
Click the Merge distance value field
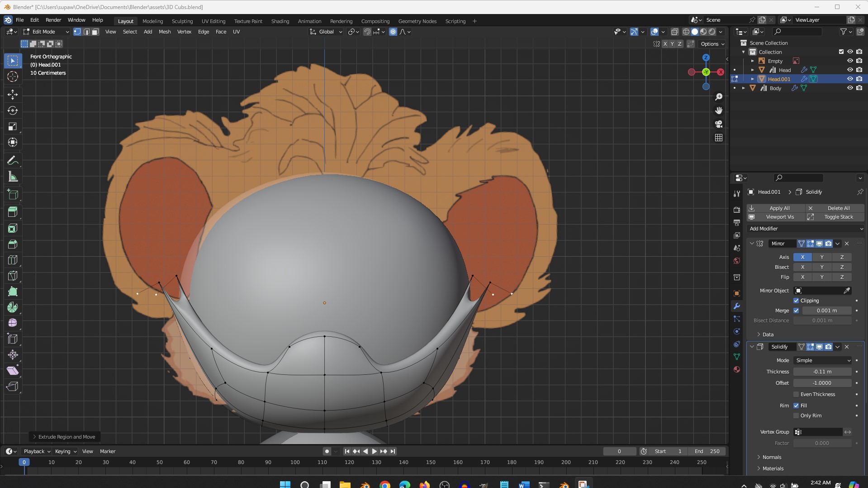click(x=827, y=311)
